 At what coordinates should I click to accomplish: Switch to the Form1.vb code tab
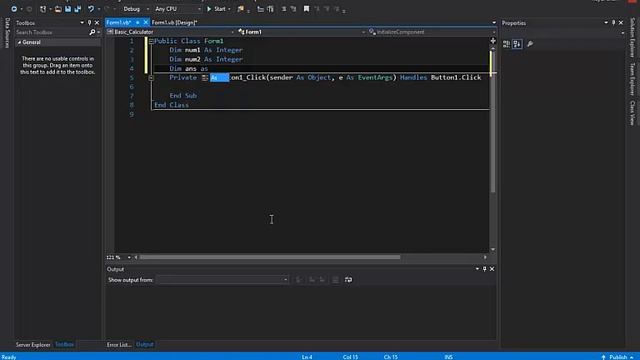point(119,22)
